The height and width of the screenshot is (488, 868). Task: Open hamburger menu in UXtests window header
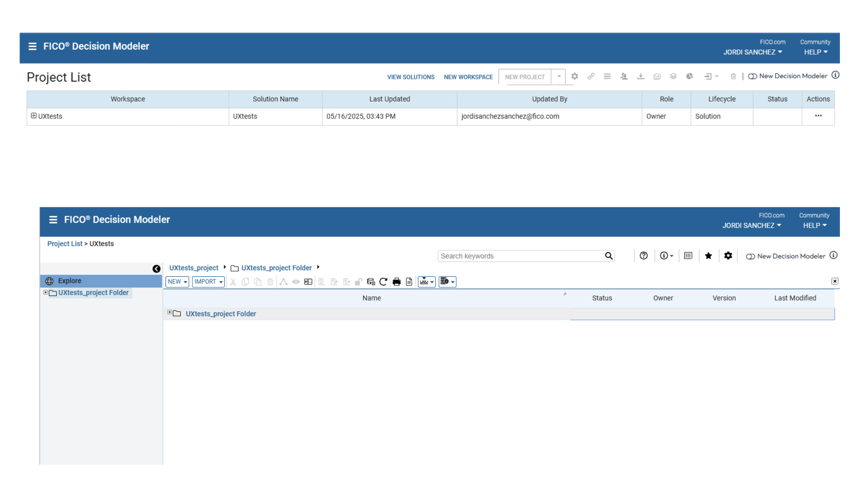pyautogui.click(x=53, y=220)
